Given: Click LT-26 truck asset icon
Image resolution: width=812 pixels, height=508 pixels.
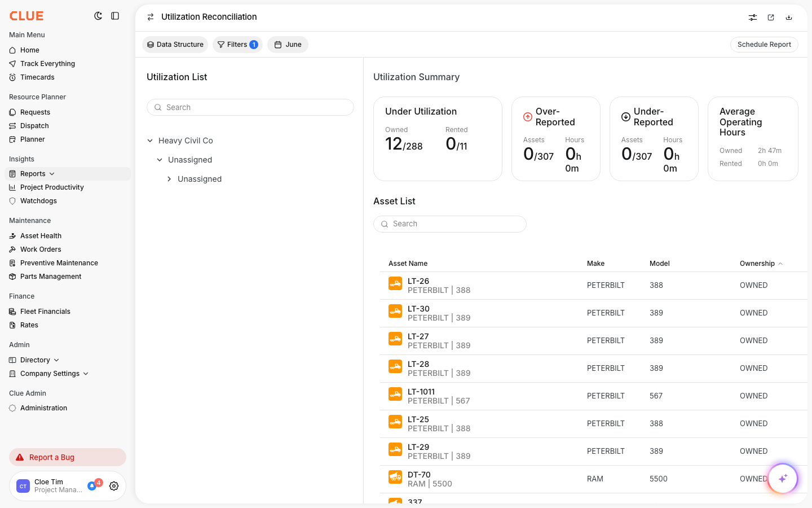Looking at the screenshot, I should click(x=395, y=283).
